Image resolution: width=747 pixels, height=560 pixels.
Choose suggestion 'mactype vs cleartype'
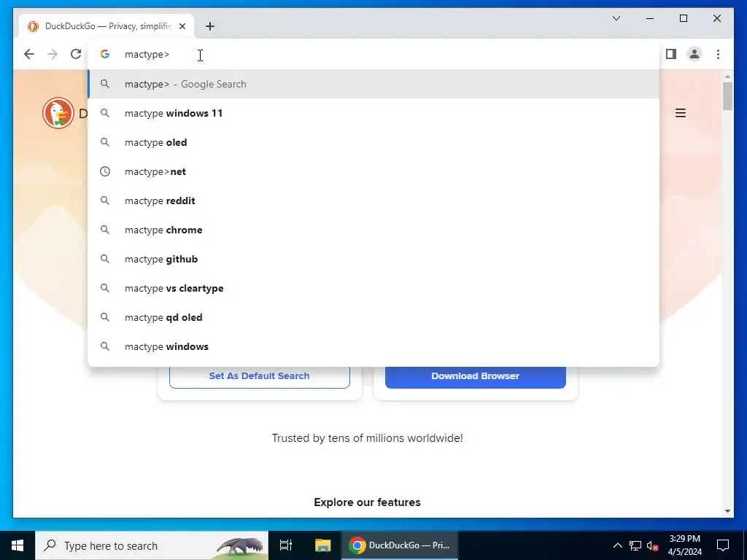[374, 288]
